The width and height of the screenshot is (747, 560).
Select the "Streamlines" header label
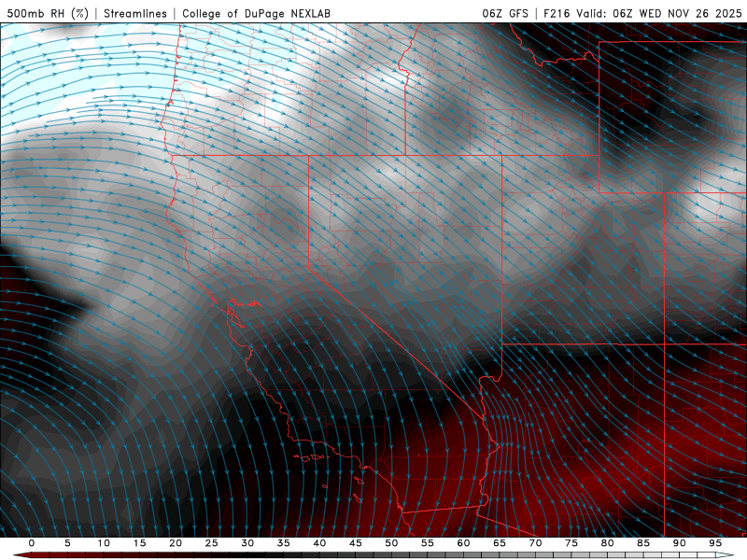tap(135, 13)
